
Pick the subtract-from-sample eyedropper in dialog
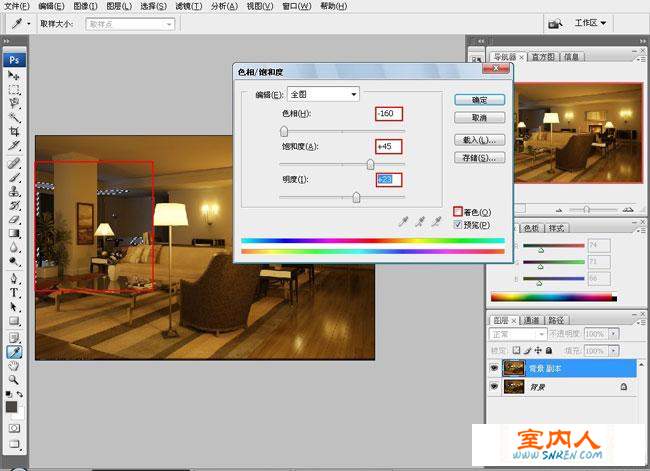click(436, 222)
